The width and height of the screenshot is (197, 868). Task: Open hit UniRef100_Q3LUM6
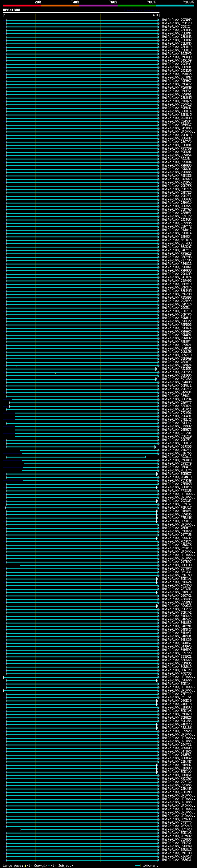click(x=177, y=30)
